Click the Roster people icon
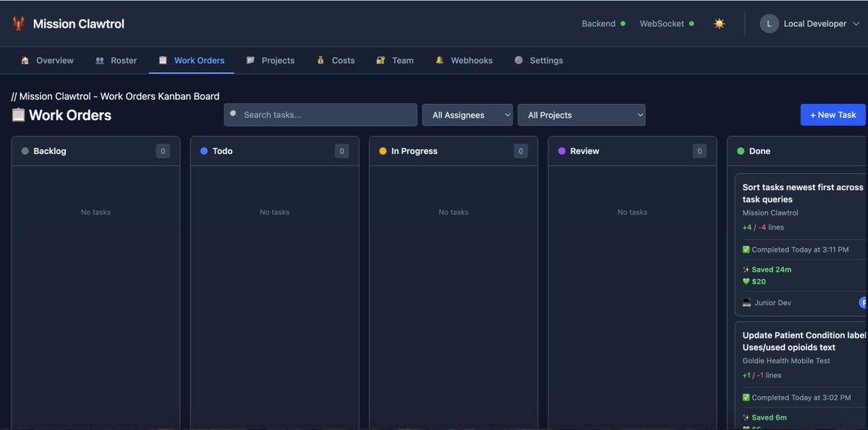Viewport: 868px width, 430px height. 100,61
